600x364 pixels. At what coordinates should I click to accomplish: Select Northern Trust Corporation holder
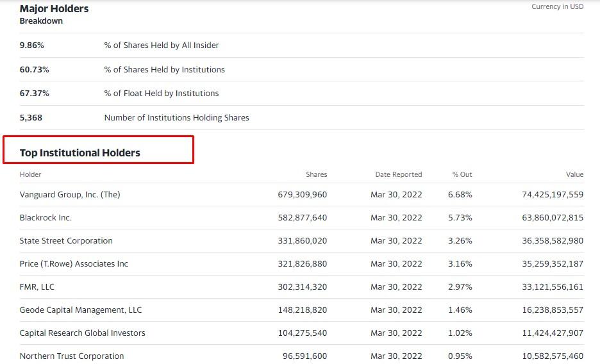(x=72, y=356)
